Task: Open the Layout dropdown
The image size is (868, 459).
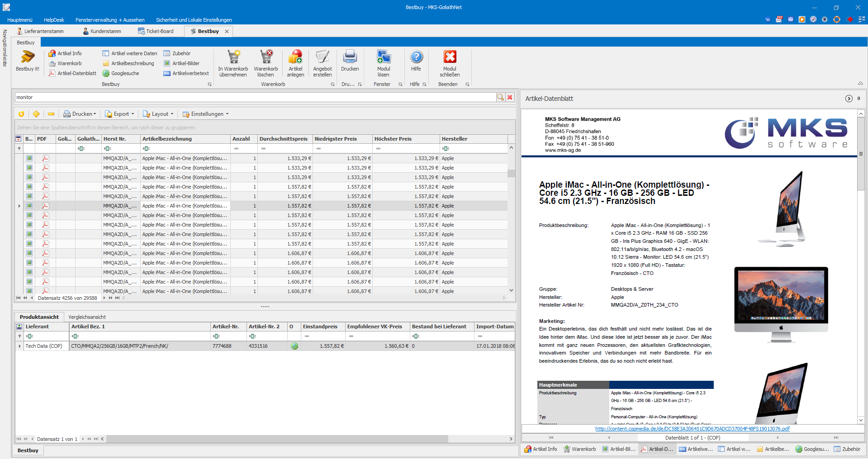Action: point(158,114)
